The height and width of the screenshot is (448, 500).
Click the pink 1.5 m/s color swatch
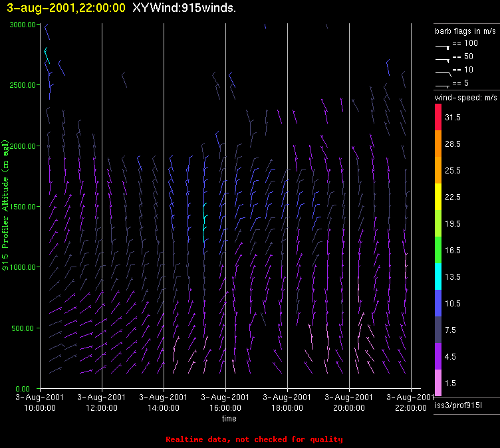pyautogui.click(x=438, y=383)
